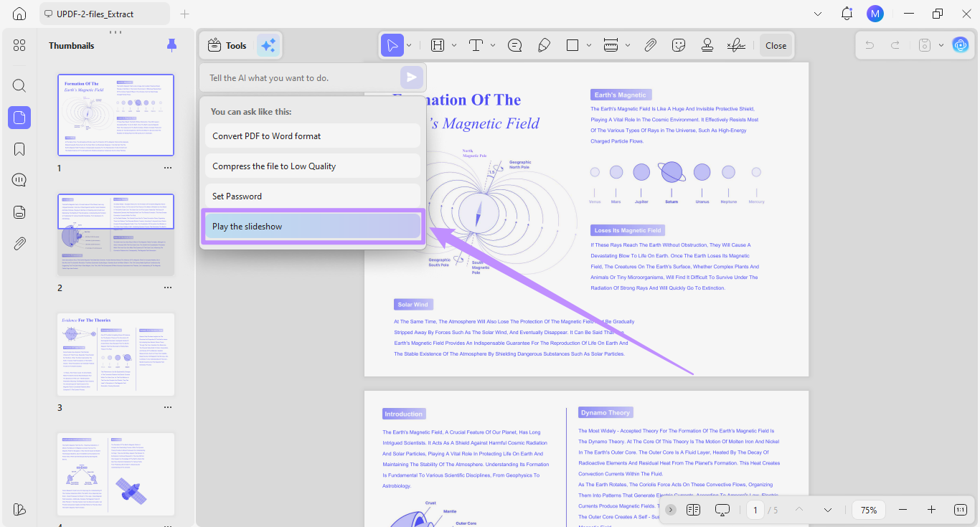Collapse the bottom navigation bar
This screenshot has height=527, width=980.
click(670, 510)
